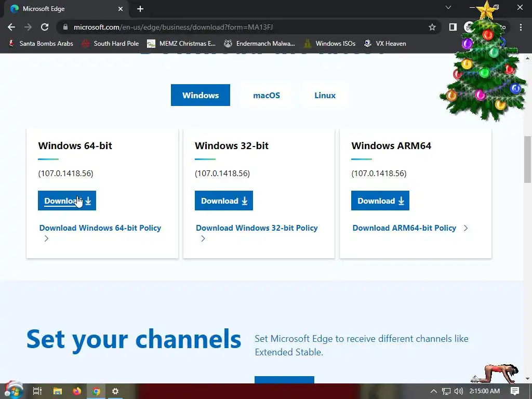
Task: Download the Windows 64-bit installer
Action: point(67,201)
